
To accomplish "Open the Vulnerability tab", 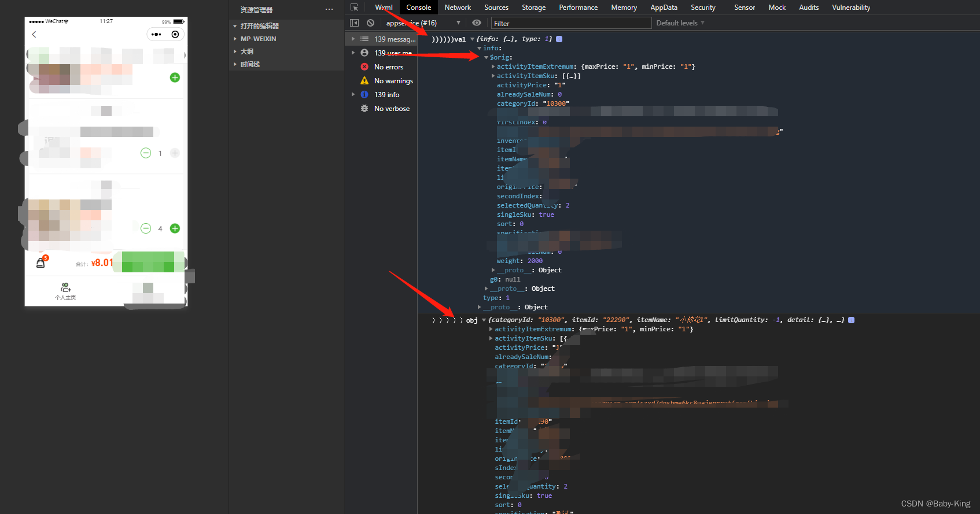I will [x=851, y=8].
